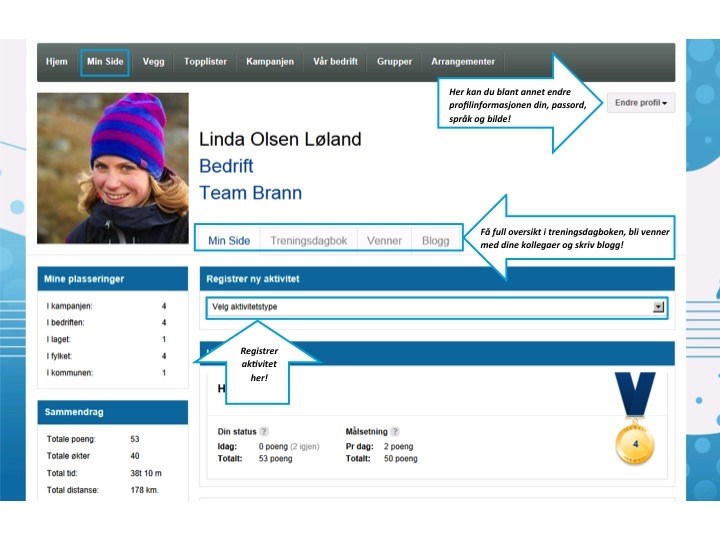The image size is (720, 540).
Task: Click the help icon beside Målsetning
Action: pyautogui.click(x=395, y=431)
